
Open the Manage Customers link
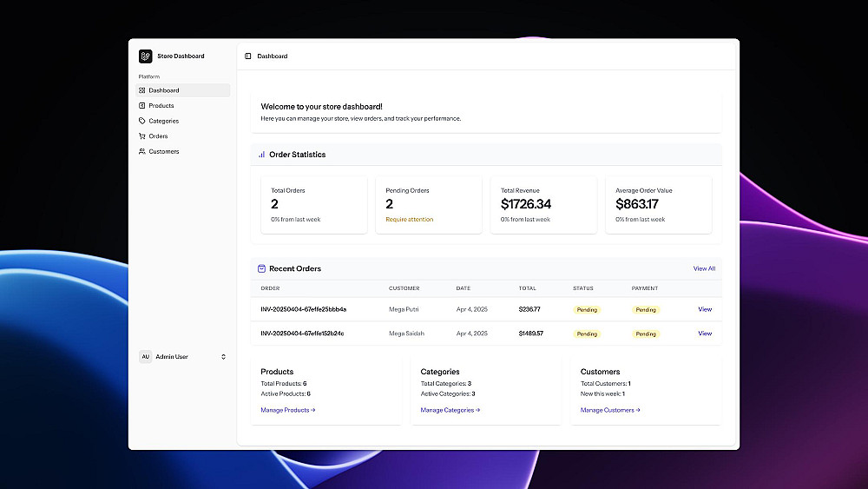click(610, 410)
